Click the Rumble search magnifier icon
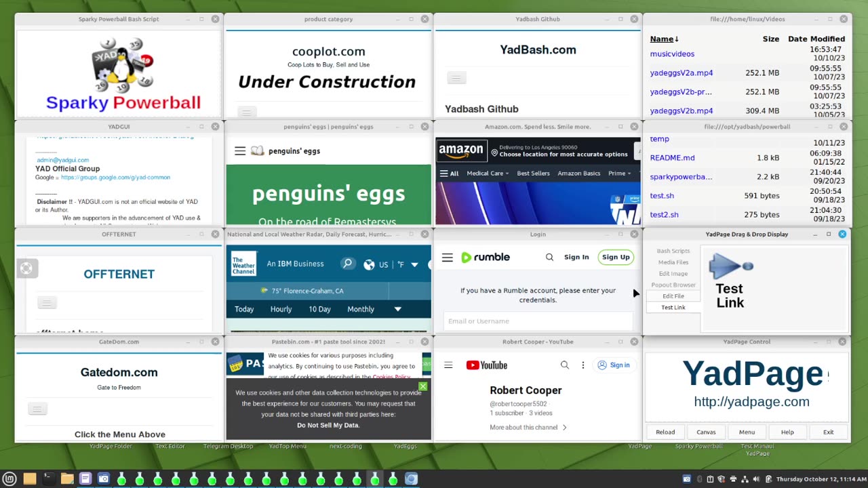The height and width of the screenshot is (488, 868). click(x=549, y=258)
